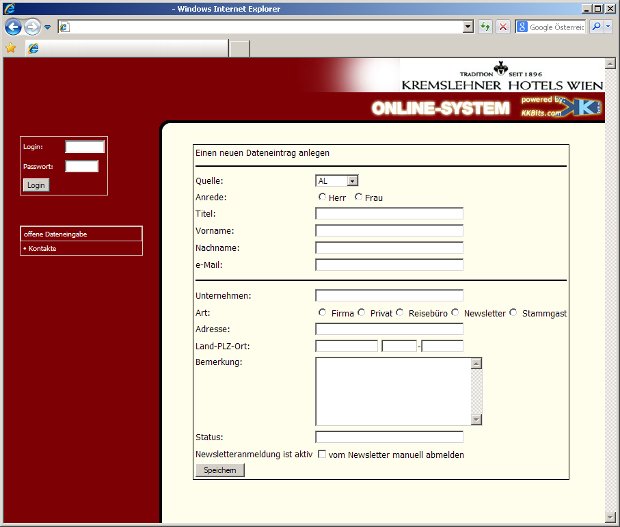Focus the Passwort field
This screenshot has width=620, height=527.
click(x=82, y=166)
